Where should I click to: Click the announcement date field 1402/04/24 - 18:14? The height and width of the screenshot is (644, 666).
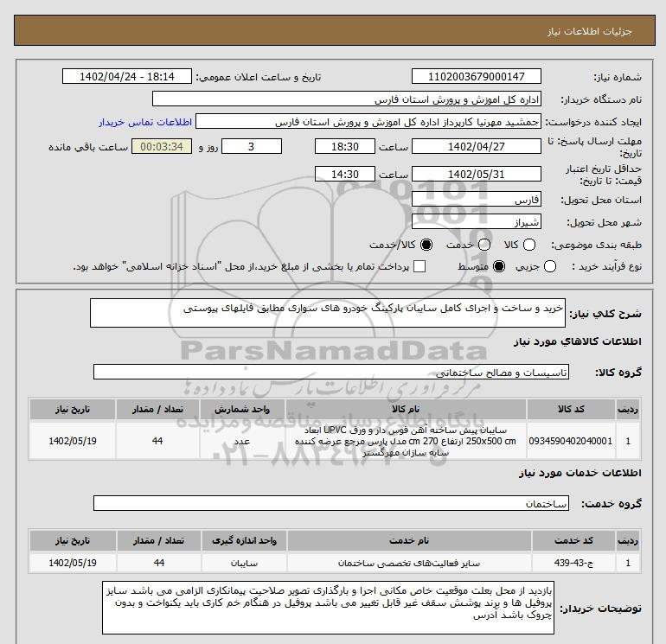click(127, 76)
